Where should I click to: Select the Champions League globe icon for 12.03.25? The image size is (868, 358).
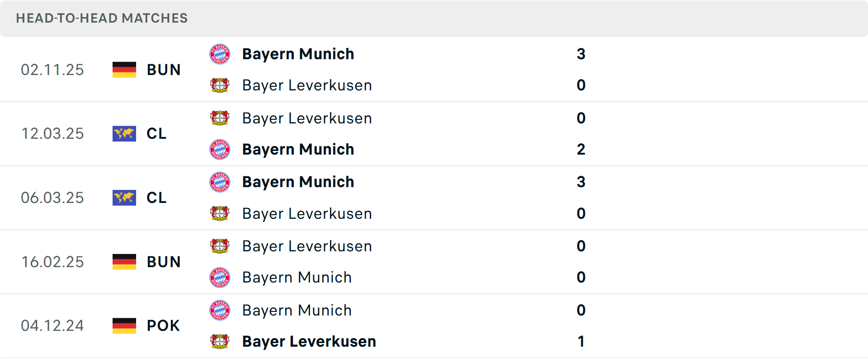(x=124, y=133)
